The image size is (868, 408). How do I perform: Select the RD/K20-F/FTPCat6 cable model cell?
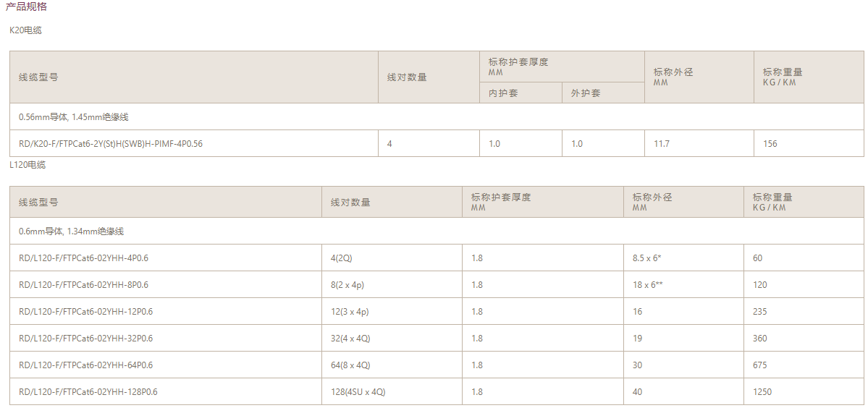pyautogui.click(x=111, y=144)
